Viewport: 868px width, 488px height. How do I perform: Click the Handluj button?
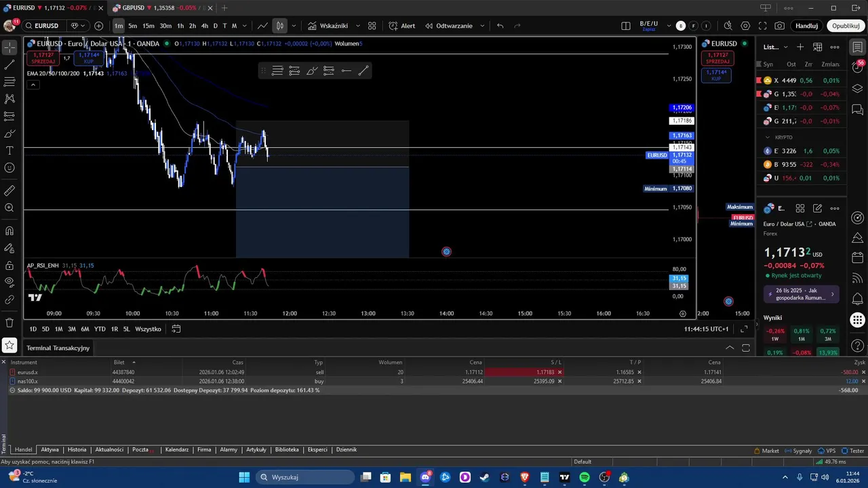806,26
